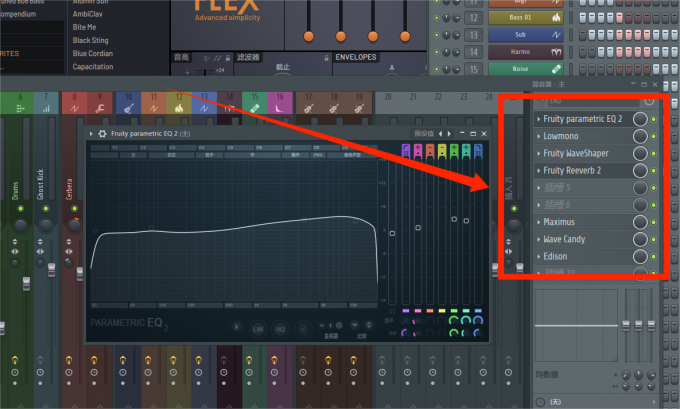Adjust pink band 2 level slider handle
Image resolution: width=680 pixels, height=409 pixels.
[x=418, y=227]
